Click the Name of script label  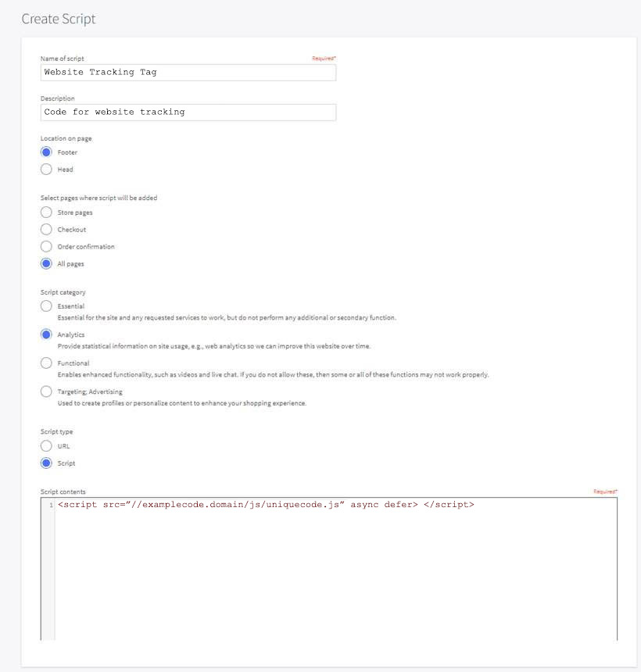63,59
